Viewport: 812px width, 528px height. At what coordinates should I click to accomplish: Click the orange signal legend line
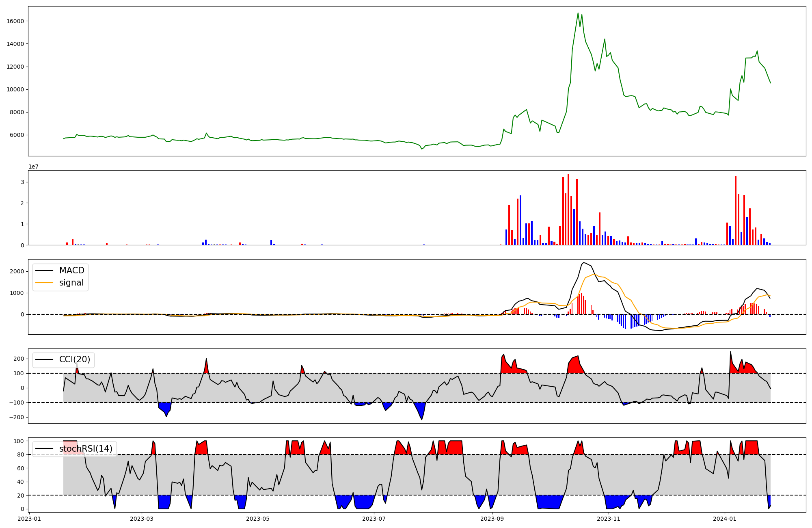point(44,283)
